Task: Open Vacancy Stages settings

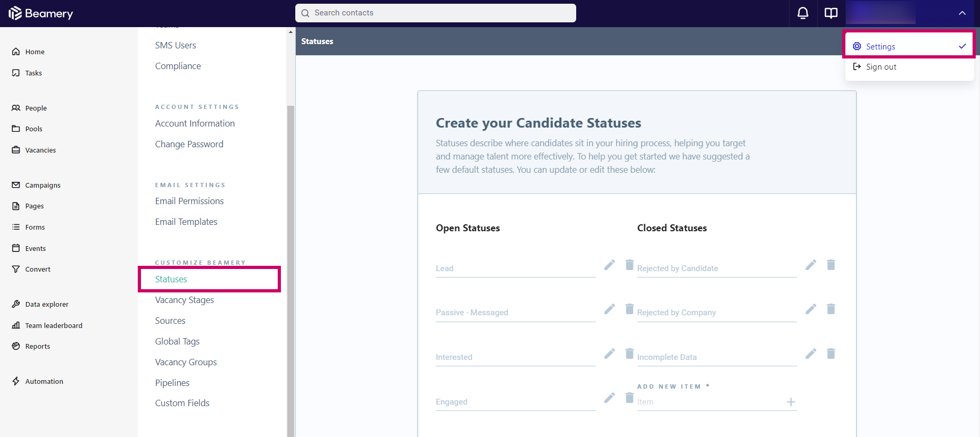Action: click(185, 300)
